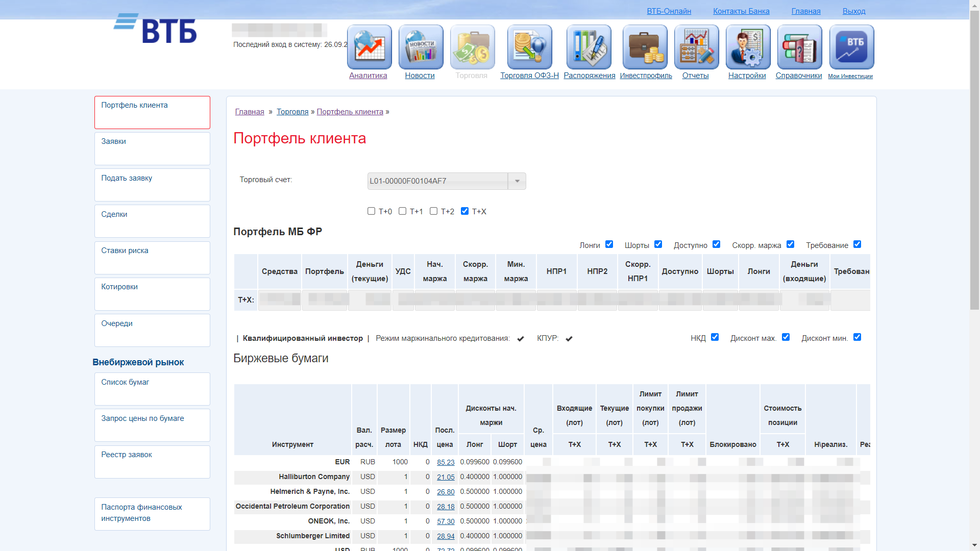The height and width of the screenshot is (551, 980).
Task: Expand the Торговый счет dropdown arrow
Action: [x=517, y=181]
